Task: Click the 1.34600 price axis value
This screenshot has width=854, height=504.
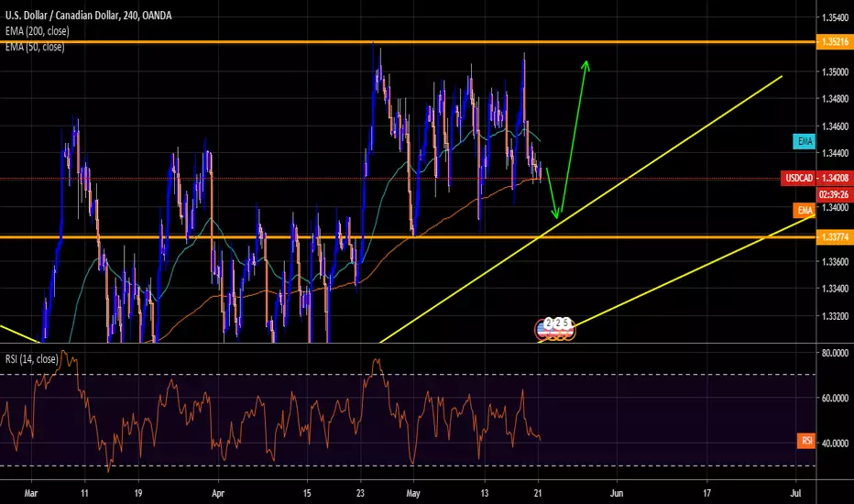Action: (835, 126)
